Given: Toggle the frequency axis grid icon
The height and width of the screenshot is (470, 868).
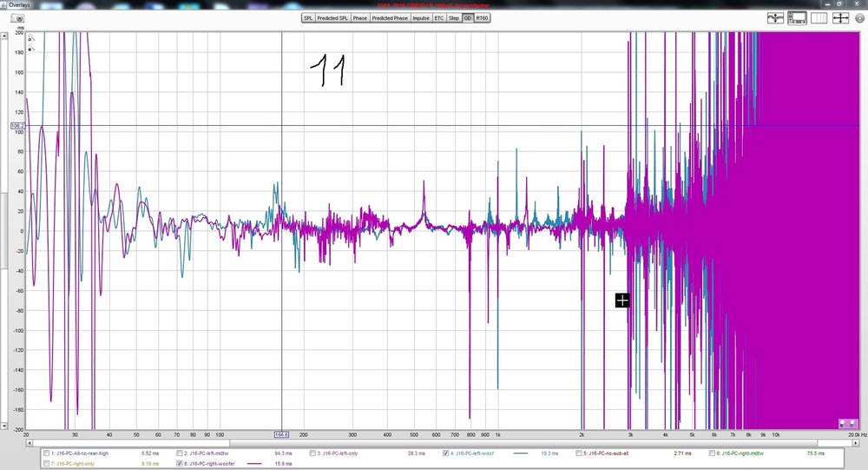Looking at the screenshot, I should coord(819,18).
